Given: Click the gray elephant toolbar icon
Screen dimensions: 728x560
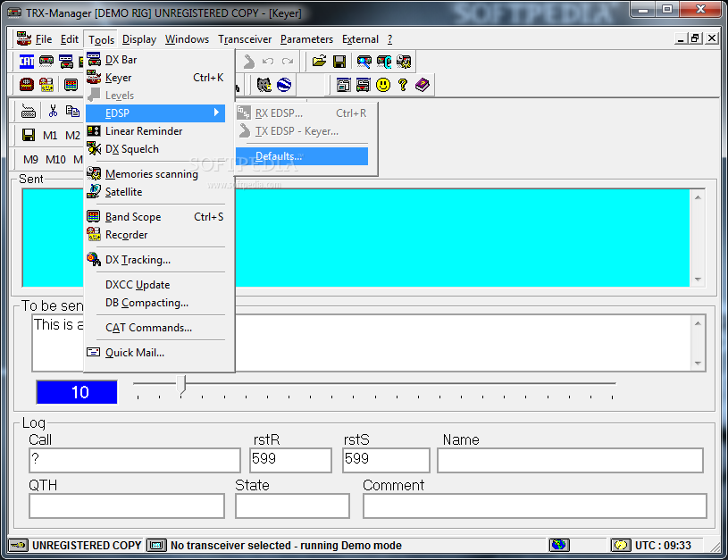Looking at the screenshot, I should pyautogui.click(x=264, y=85).
